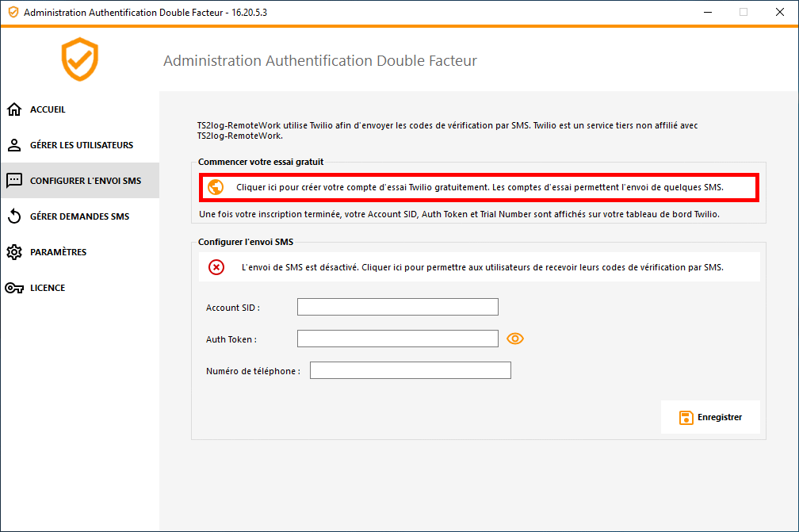Click the home icon beside Accueil

[x=14, y=109]
